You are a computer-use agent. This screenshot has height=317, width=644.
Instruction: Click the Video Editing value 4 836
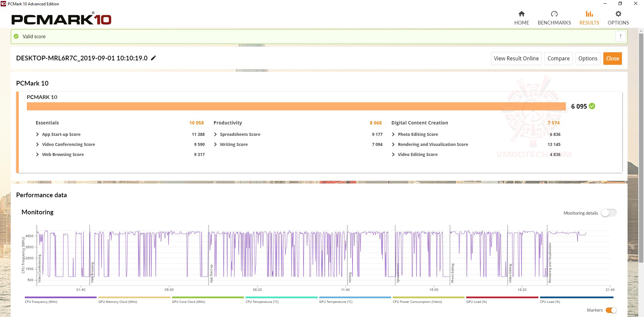coord(555,154)
